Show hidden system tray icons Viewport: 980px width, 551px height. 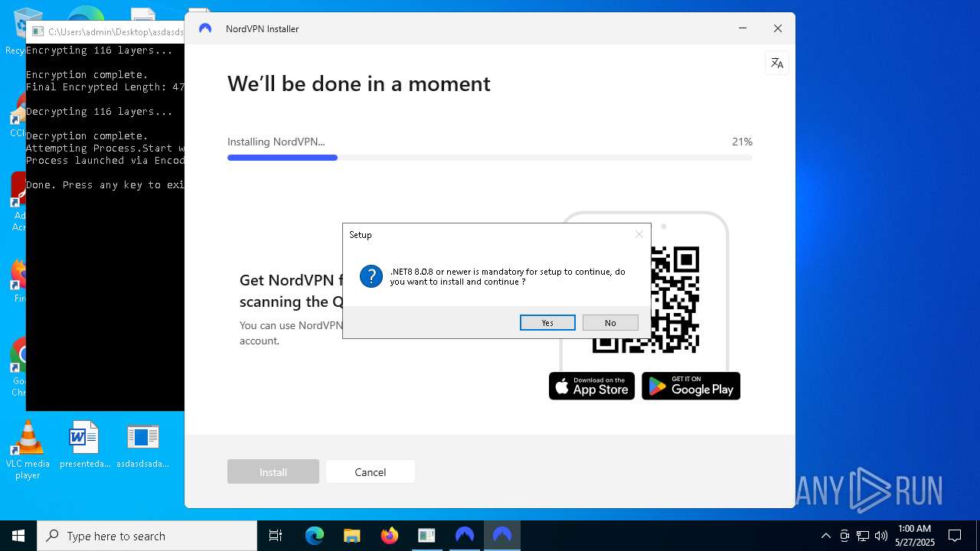point(825,536)
